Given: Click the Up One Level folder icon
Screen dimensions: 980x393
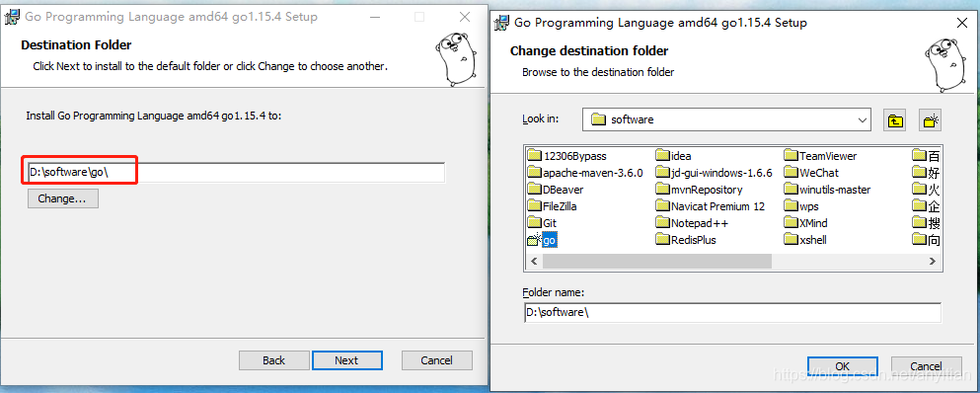Looking at the screenshot, I should point(895,120).
